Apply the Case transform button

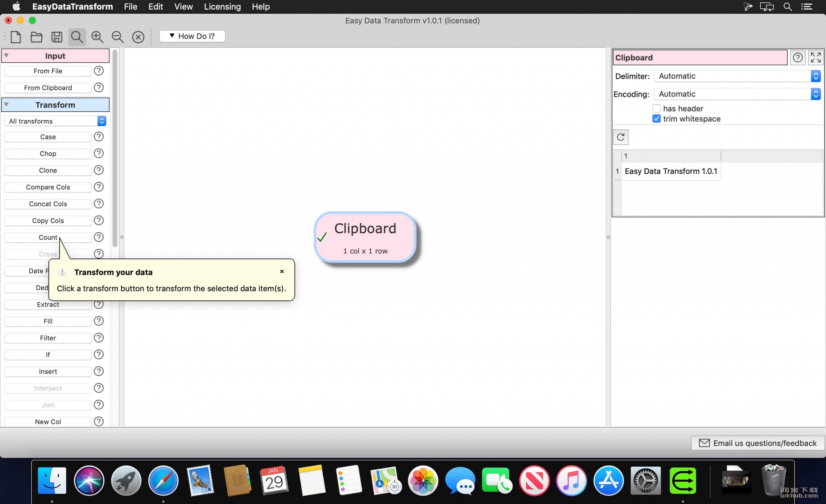point(48,136)
